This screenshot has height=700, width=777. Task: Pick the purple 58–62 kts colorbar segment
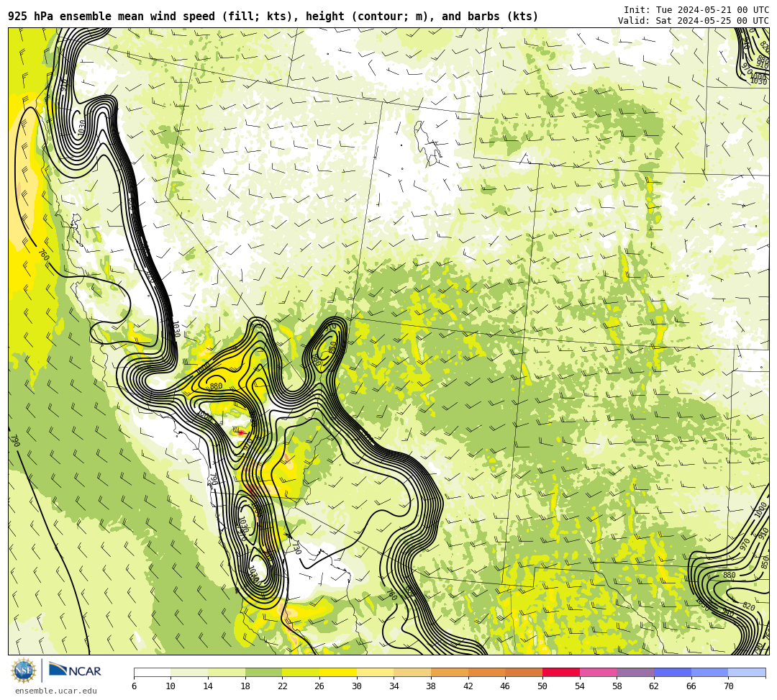(635, 672)
